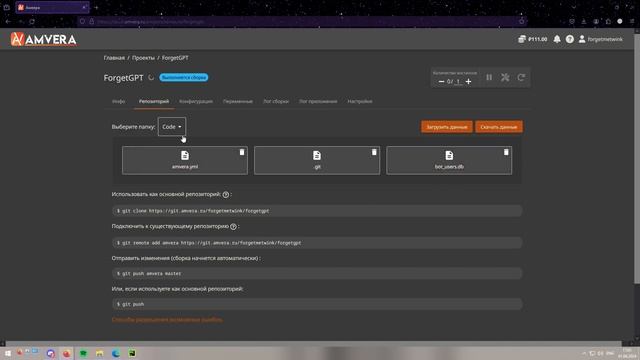Image resolution: width=640 pixels, height=360 pixels.
Task: Click the horizontal page scrollbar
Action: (x=313, y=344)
